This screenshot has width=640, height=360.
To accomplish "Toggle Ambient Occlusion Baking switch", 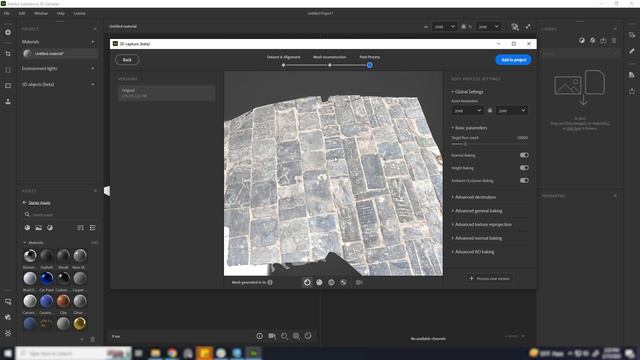I will point(524,180).
